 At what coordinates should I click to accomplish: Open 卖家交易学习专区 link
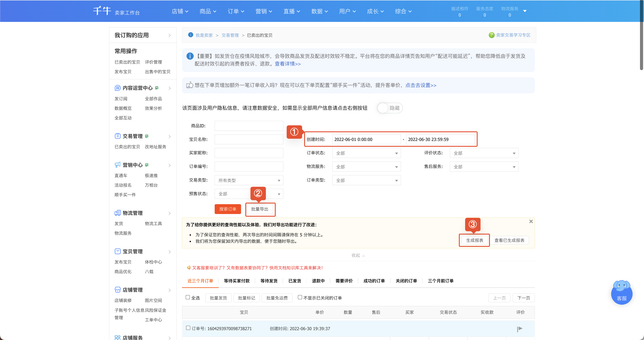point(513,35)
